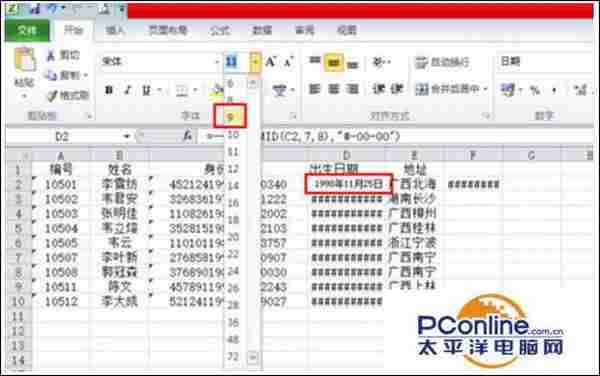Select cell D2 with the 1990 date
Image resolution: width=600 pixels, height=376 pixels.
(x=348, y=184)
